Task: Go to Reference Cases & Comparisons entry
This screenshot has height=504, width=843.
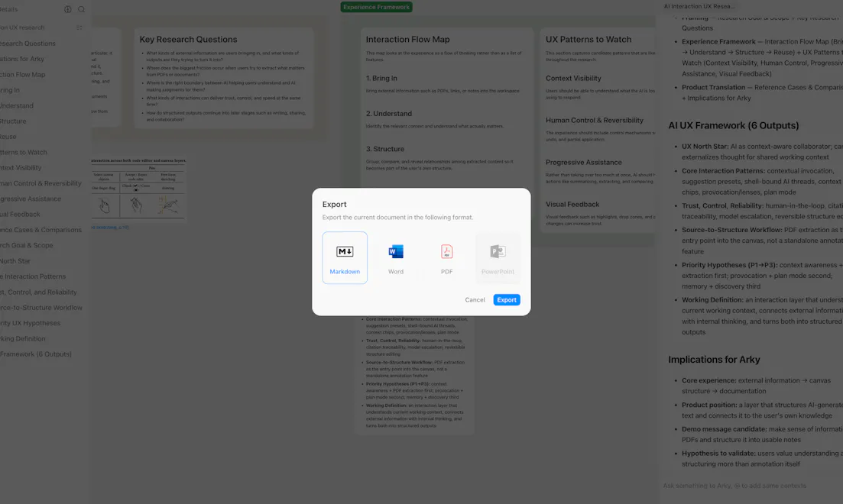Action: [41, 229]
